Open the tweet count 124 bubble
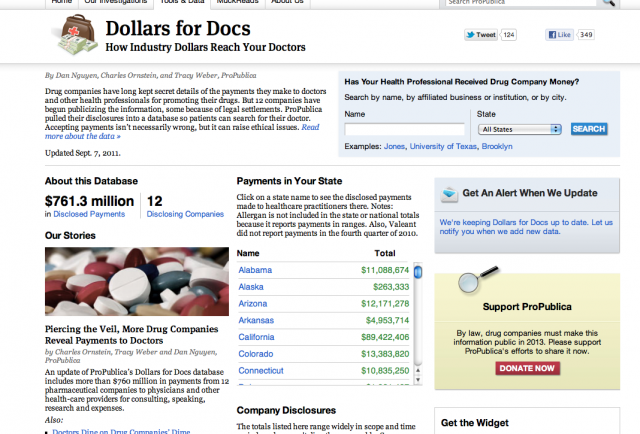Screen dimensions: 640x434 509,35
